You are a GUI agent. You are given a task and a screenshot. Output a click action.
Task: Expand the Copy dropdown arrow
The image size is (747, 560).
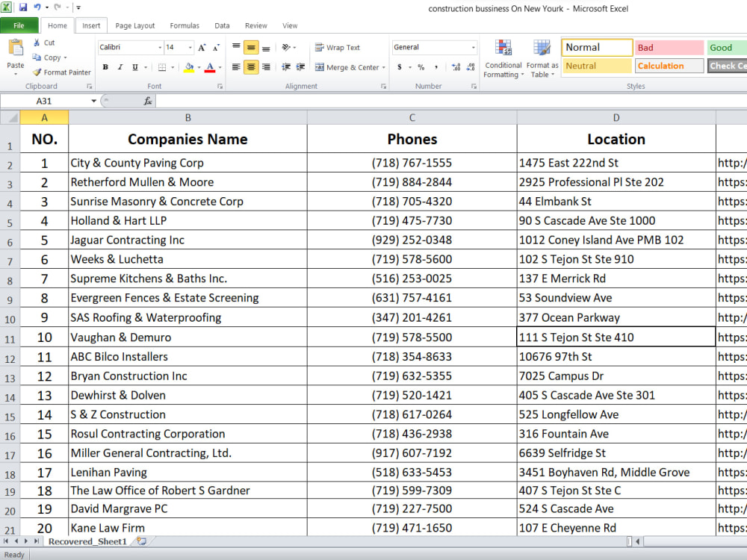[65, 57]
